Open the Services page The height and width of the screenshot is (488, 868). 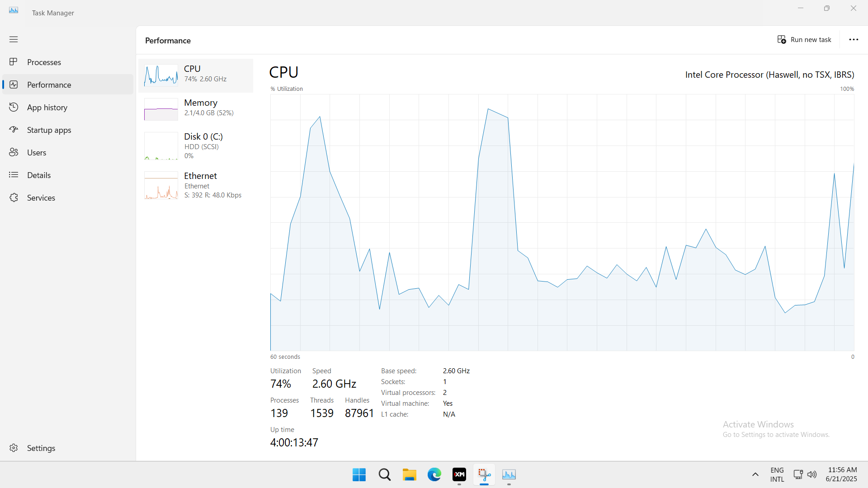click(x=41, y=197)
